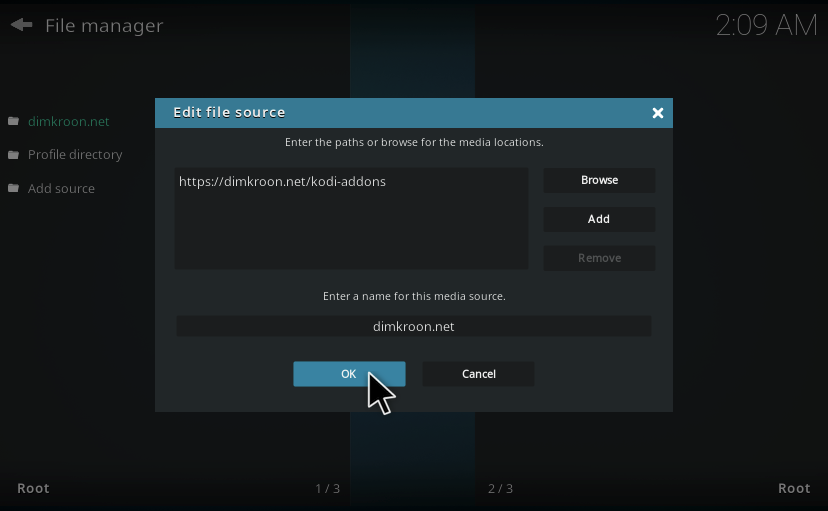Click the media source name field
The width and height of the screenshot is (828, 511).
[413, 327]
